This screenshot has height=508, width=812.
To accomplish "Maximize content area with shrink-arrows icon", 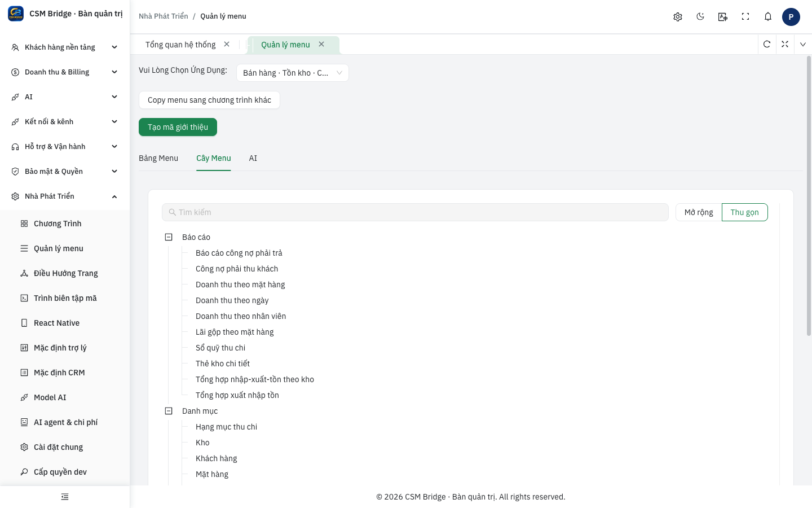I will (785, 44).
